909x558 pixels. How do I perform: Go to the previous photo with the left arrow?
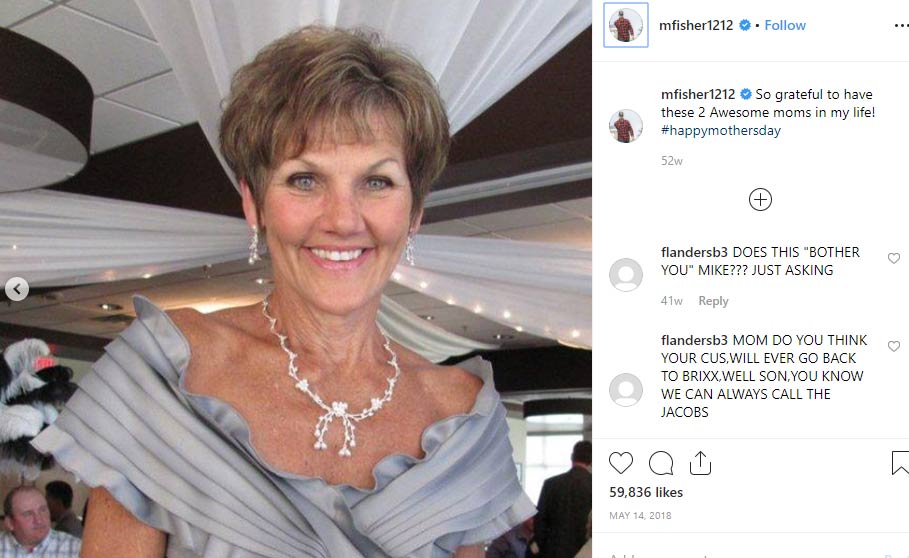click(16, 290)
